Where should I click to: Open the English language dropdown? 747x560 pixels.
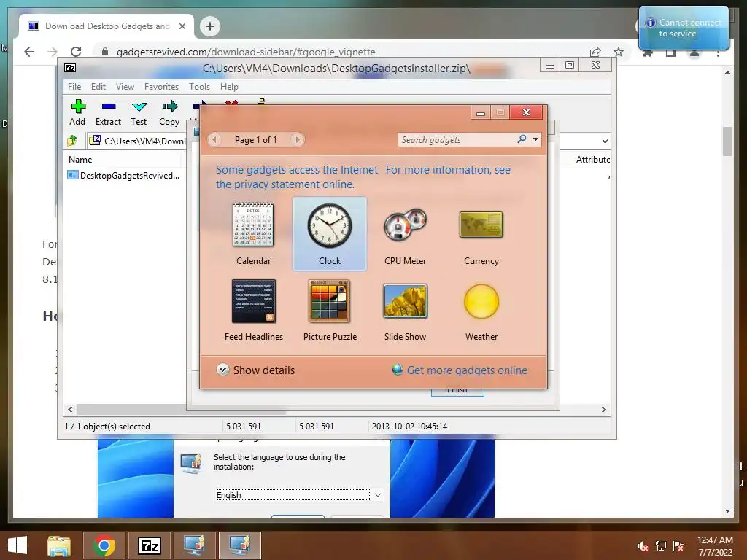click(x=299, y=495)
